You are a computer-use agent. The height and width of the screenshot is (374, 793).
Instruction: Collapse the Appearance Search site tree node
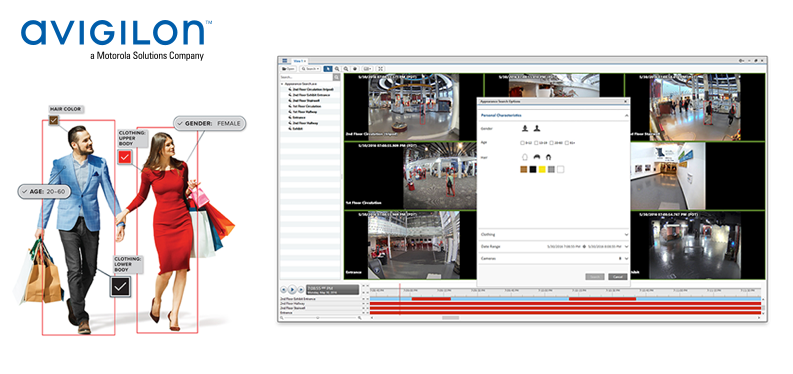coord(282,84)
